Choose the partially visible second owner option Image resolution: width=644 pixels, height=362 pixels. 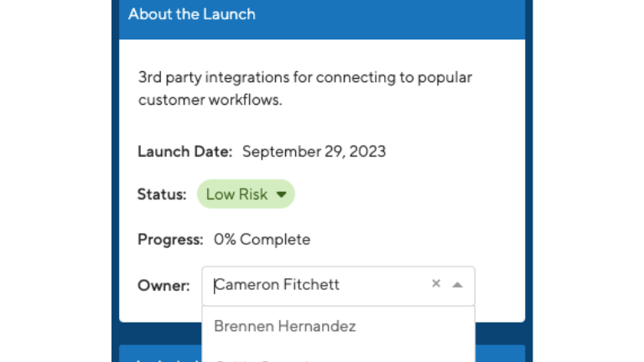click(x=338, y=357)
